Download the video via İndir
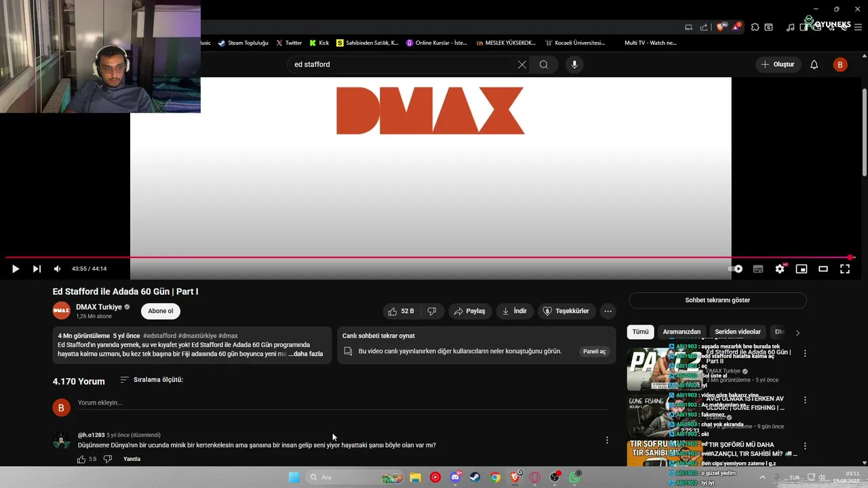The image size is (868, 488). [515, 311]
